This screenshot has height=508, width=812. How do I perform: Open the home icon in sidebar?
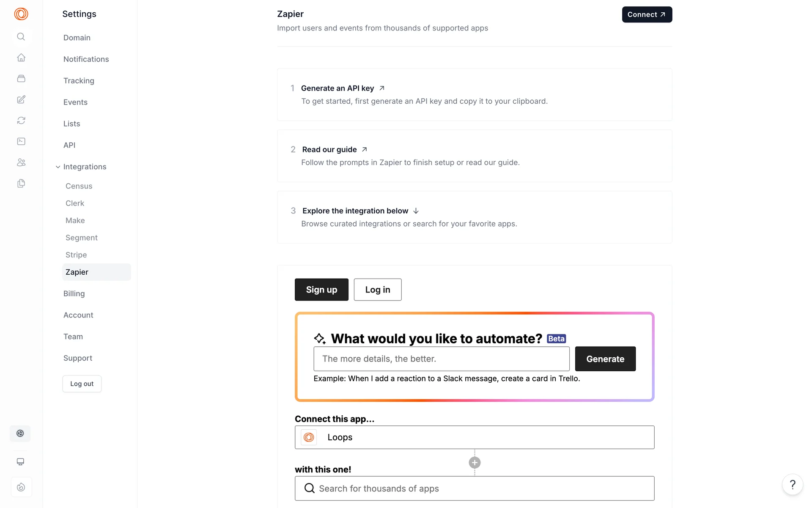tap(21, 58)
